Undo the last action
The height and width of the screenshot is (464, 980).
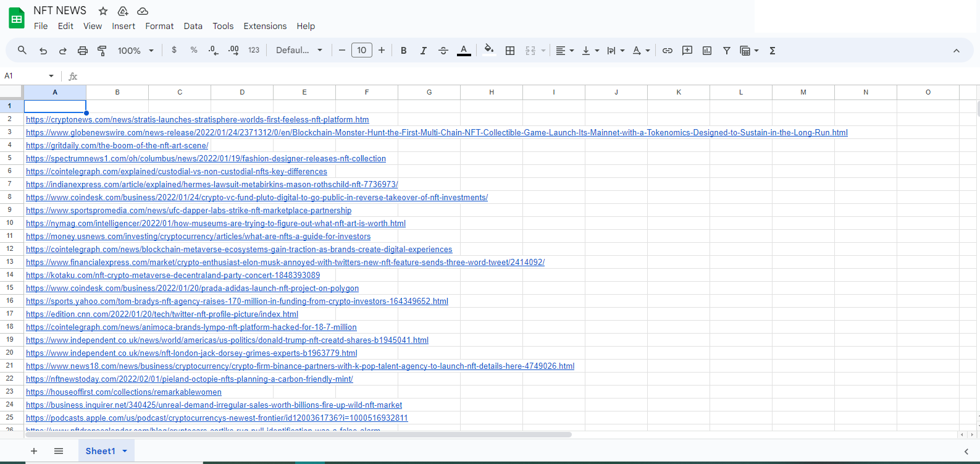click(43, 51)
